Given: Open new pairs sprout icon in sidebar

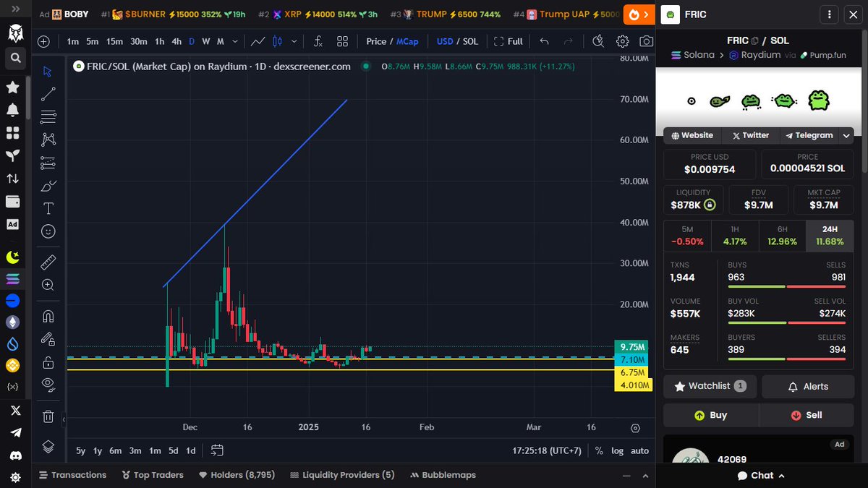Looking at the screenshot, I should [x=12, y=155].
